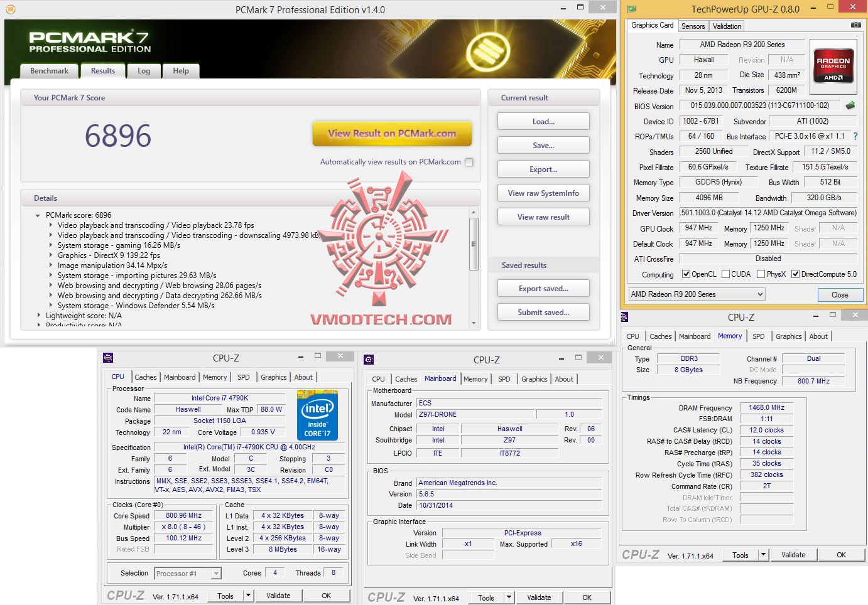868x605 pixels.
Task: Click the app icon of the CPU-Z Mainboard window
Action: (x=369, y=360)
